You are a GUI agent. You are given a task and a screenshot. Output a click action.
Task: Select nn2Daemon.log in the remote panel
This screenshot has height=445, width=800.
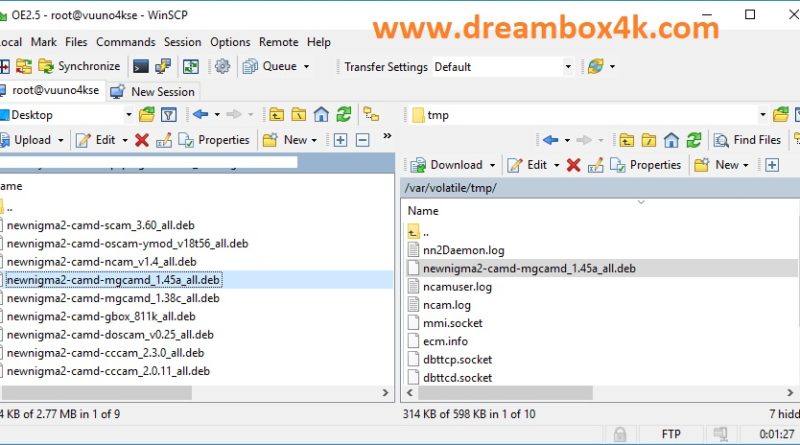coord(463,250)
